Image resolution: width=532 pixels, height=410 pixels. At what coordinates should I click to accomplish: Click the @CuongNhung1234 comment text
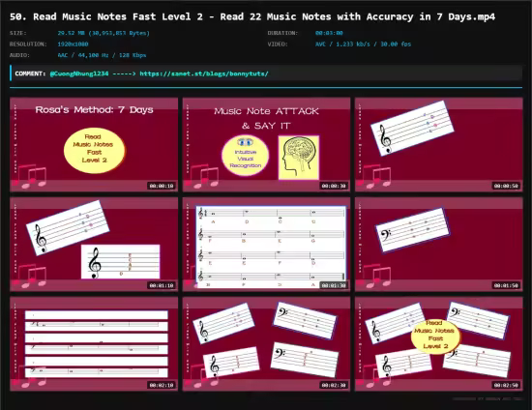[x=79, y=73]
